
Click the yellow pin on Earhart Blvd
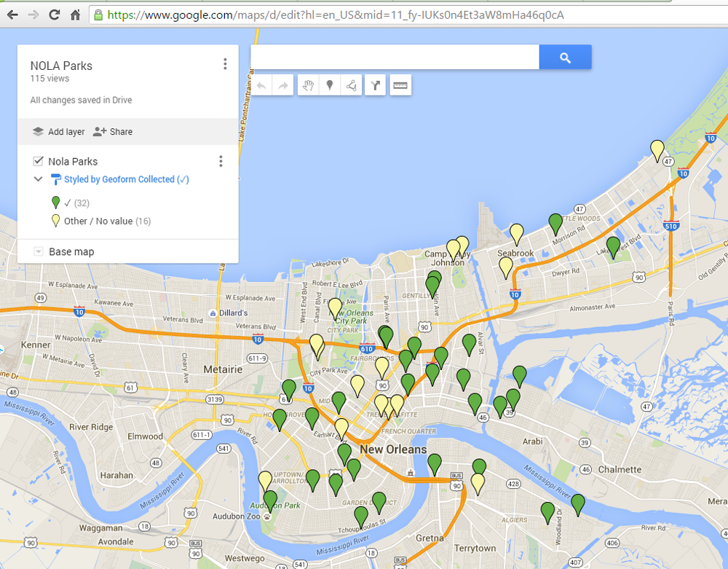click(x=341, y=428)
